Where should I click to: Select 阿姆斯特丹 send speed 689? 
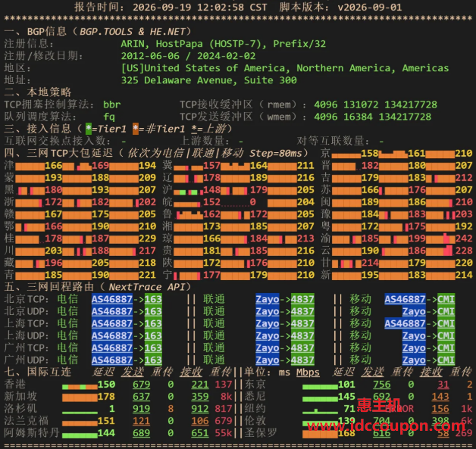click(x=142, y=432)
